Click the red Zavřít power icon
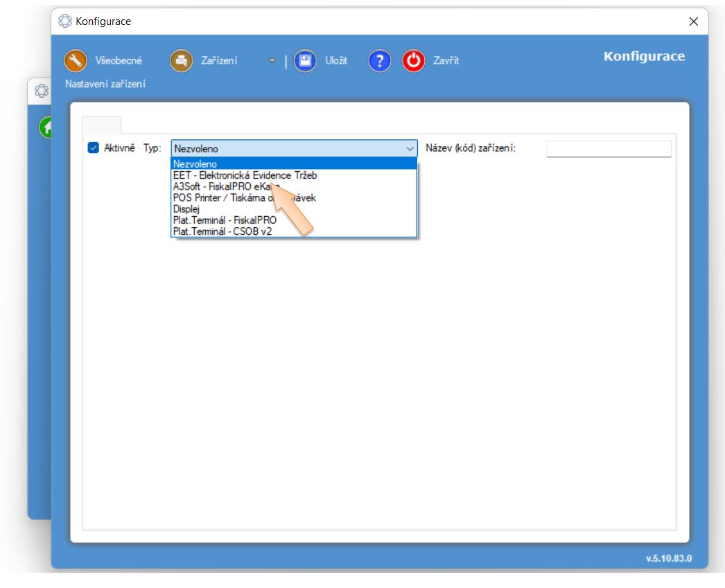This screenshot has width=725, height=588. (414, 61)
